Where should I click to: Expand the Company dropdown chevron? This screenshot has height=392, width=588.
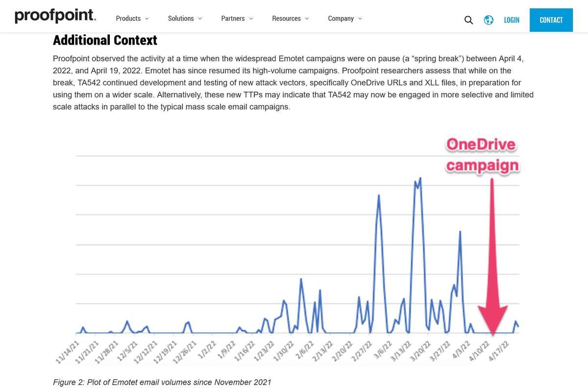(360, 19)
